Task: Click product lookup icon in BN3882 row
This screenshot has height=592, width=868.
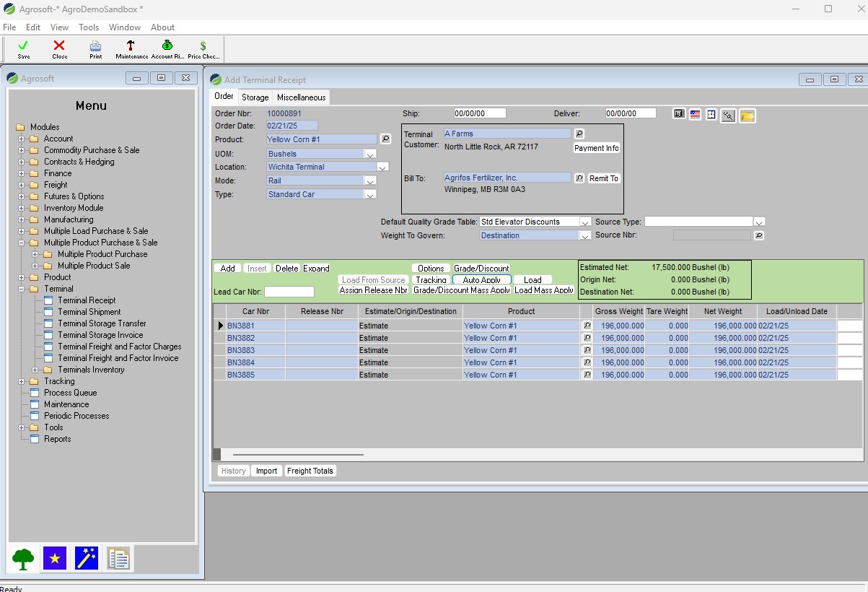Action: (x=587, y=338)
